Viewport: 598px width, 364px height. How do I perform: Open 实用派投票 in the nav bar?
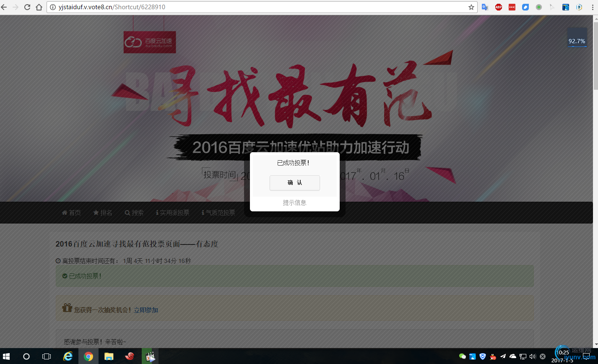(172, 213)
